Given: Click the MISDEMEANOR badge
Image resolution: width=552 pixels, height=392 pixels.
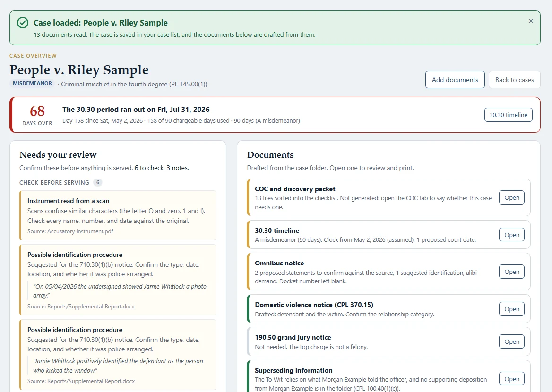Looking at the screenshot, I should click(33, 84).
